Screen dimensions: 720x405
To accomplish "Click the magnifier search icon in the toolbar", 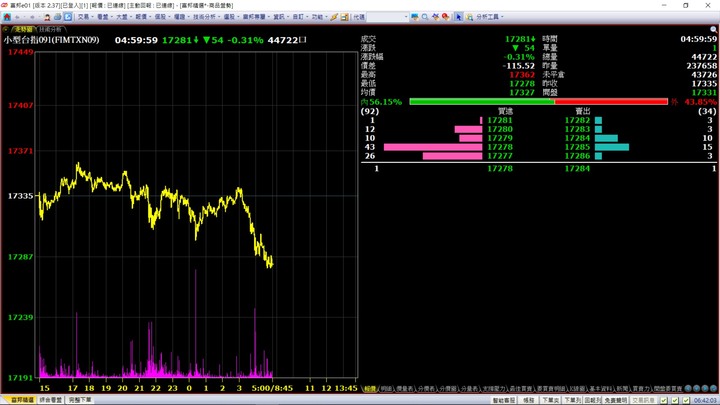I will 425,17.
